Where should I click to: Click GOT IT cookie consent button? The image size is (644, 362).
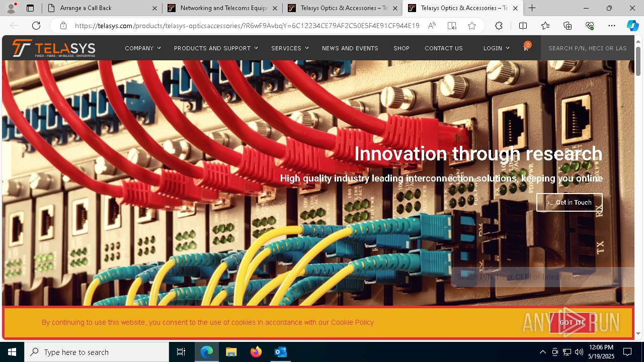(572, 322)
